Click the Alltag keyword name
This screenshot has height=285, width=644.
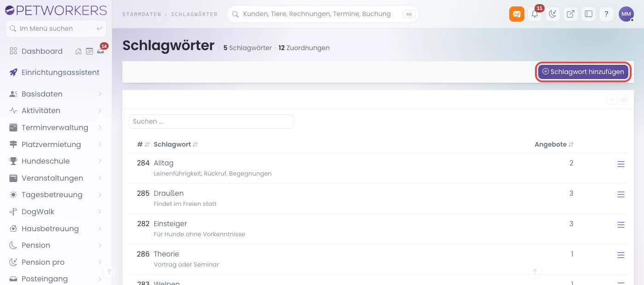click(163, 163)
